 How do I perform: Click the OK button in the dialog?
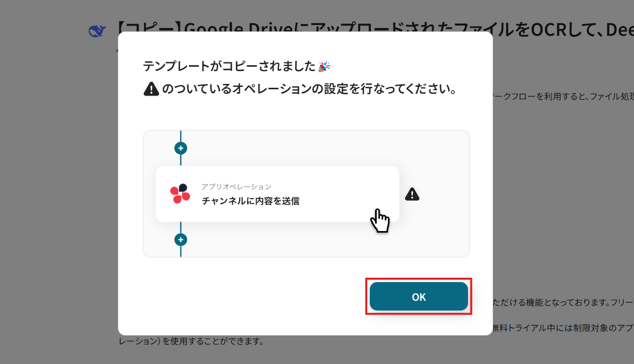[x=418, y=296]
